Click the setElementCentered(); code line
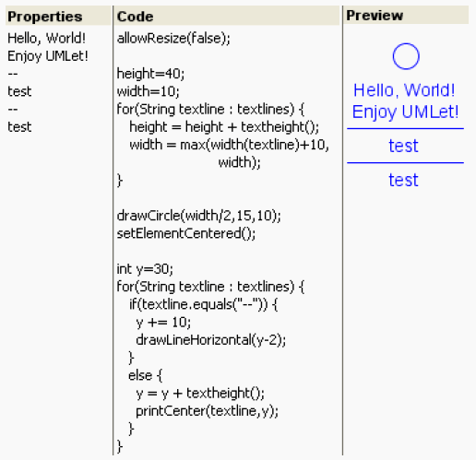 (186, 233)
